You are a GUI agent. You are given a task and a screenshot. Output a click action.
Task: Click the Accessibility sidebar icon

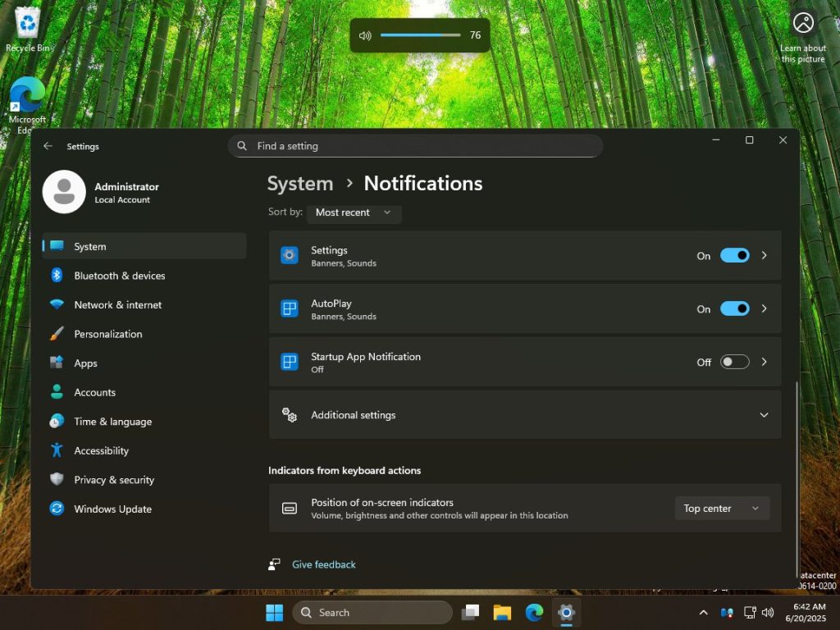(x=56, y=450)
